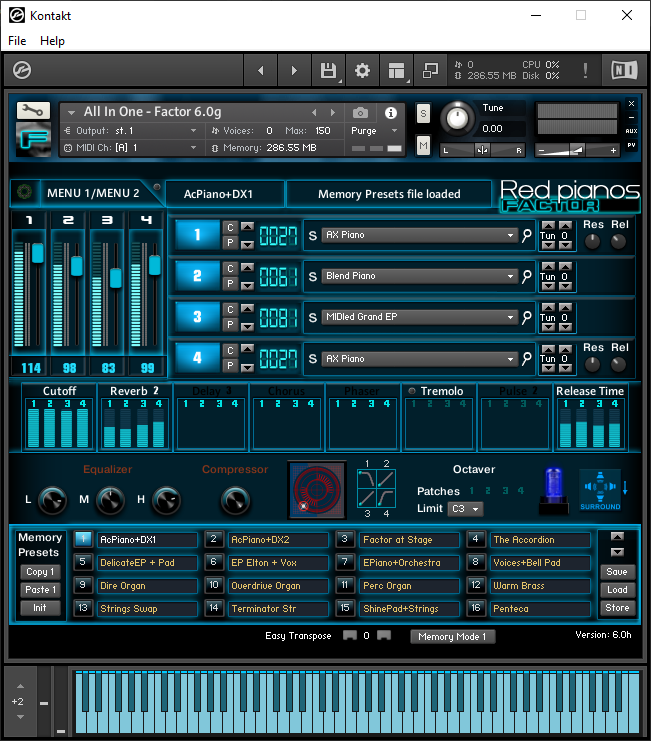Open the Kontakt browser logo button

tap(22, 70)
